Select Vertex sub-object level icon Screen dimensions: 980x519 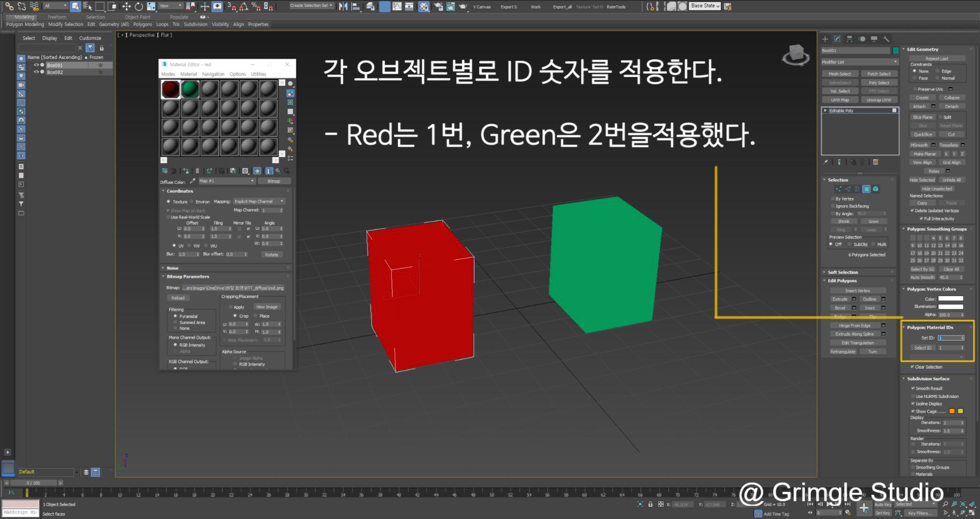click(x=838, y=189)
